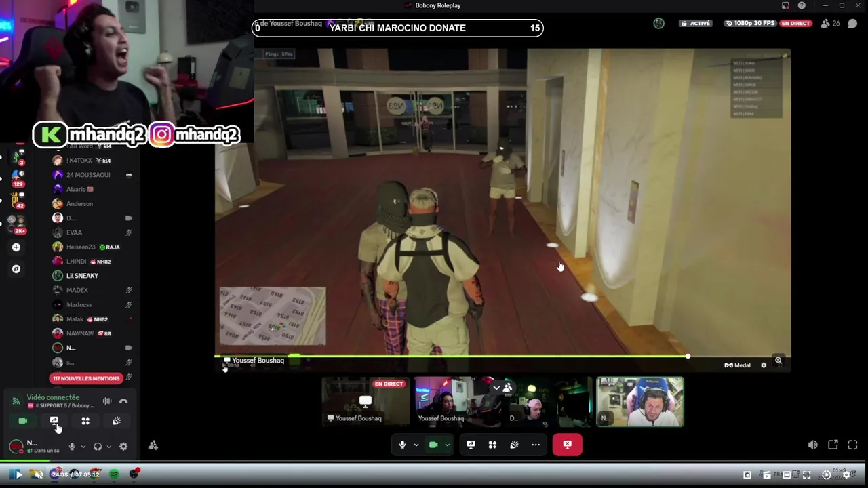
Task: Pop out the stream window
Action: click(833, 445)
